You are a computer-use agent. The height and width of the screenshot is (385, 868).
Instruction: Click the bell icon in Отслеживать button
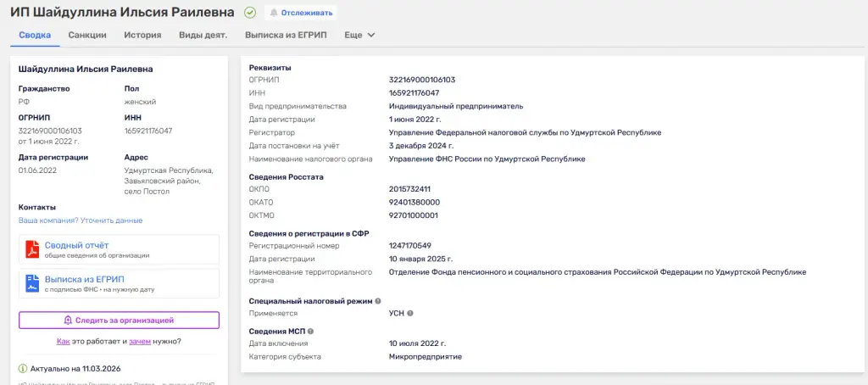(274, 13)
